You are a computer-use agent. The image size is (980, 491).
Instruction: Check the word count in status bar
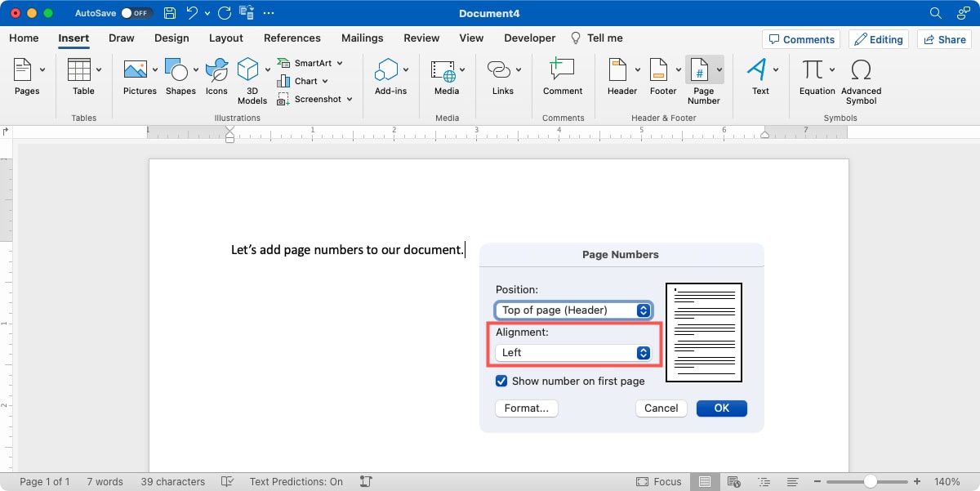[x=105, y=481]
